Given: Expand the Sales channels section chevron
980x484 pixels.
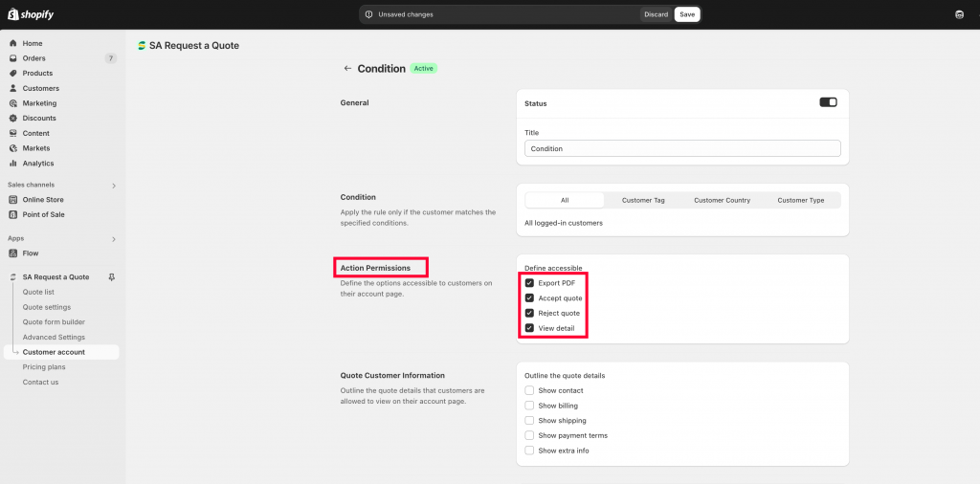Looking at the screenshot, I should tap(114, 186).
